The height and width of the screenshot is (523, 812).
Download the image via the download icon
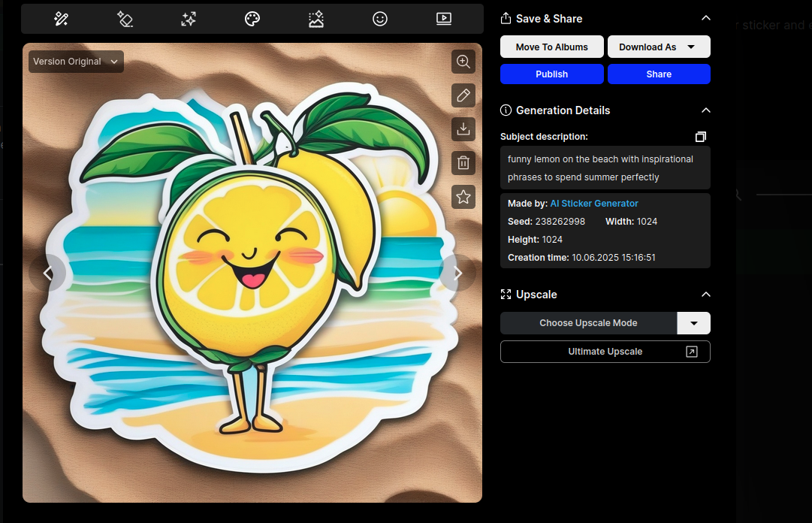463,128
